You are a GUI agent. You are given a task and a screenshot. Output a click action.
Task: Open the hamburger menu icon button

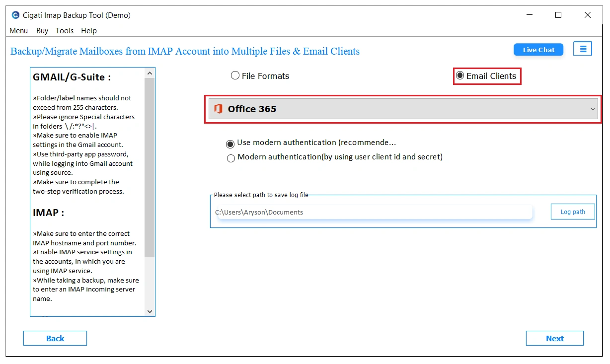point(583,49)
